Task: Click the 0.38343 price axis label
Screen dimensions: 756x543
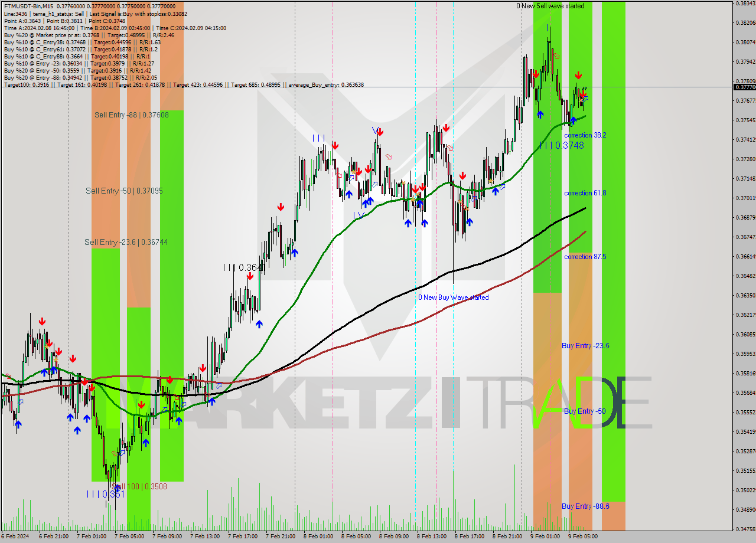Action: (745, 4)
